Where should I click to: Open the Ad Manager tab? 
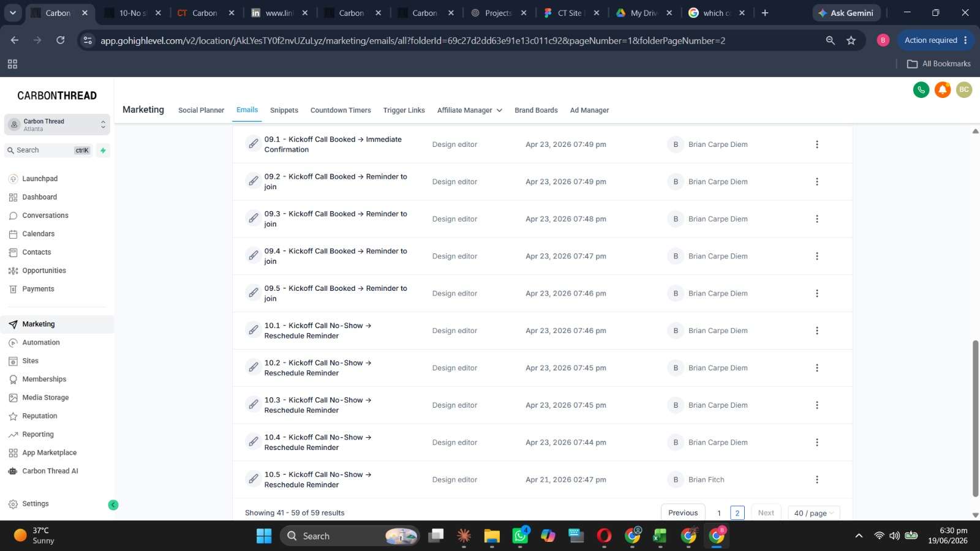[589, 110]
